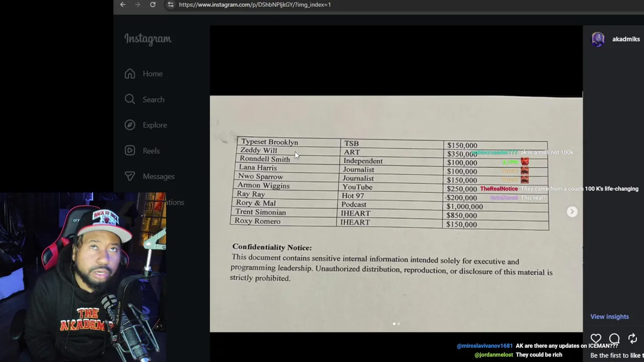This screenshot has width=644, height=362.
Task: Click the 'Podcast' cell
Action: [354, 205]
